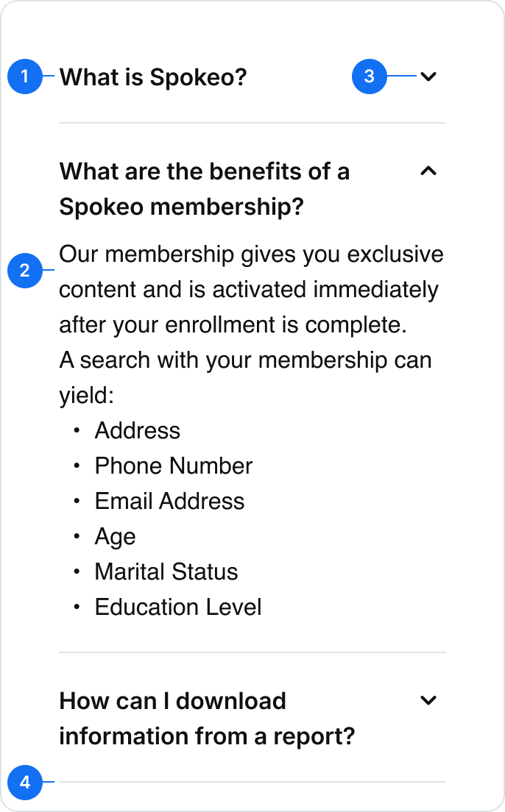This screenshot has height=812, width=505.
Task: Select annotation badge number 4
Action: tap(25, 782)
